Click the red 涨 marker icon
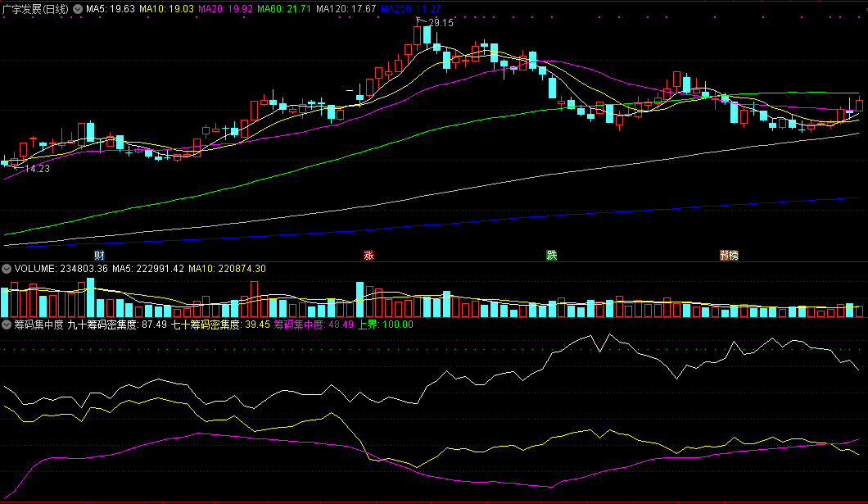The image size is (868, 504). pyautogui.click(x=368, y=256)
